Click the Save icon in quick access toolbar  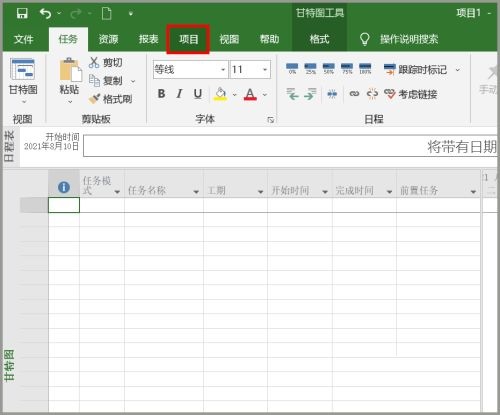point(22,13)
